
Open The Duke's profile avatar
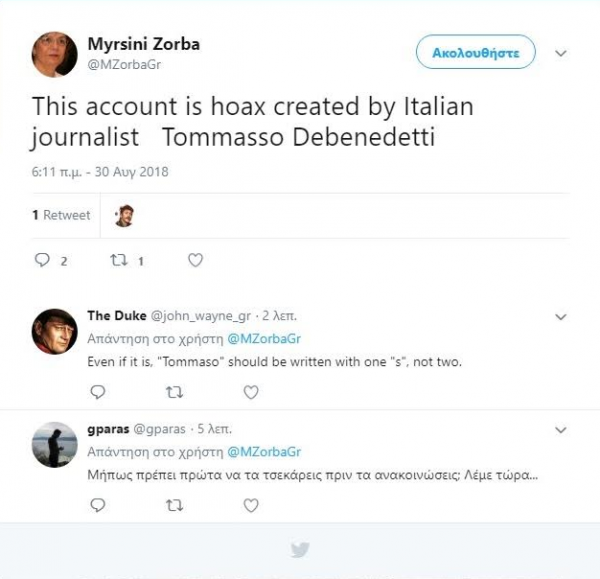(x=54, y=331)
